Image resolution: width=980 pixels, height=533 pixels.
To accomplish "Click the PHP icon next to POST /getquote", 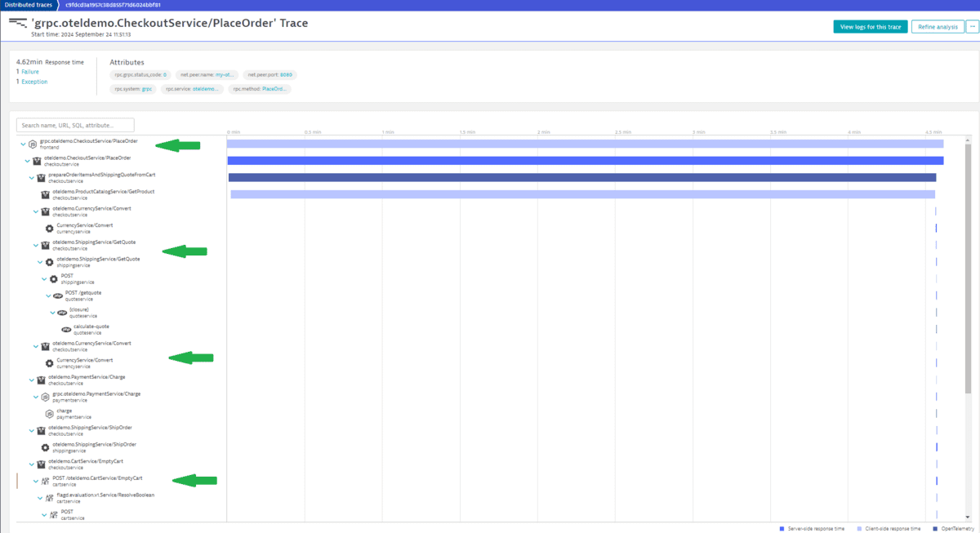I will click(57, 295).
